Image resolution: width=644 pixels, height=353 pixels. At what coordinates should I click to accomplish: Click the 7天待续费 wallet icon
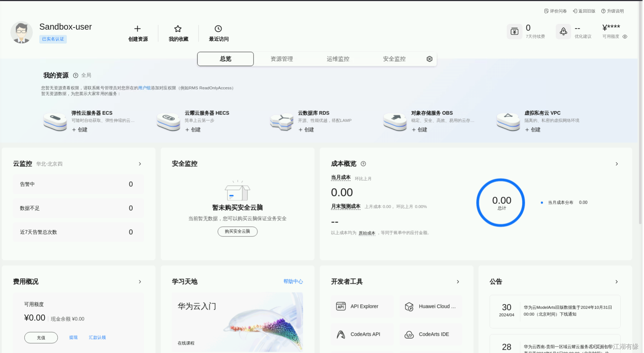(514, 31)
